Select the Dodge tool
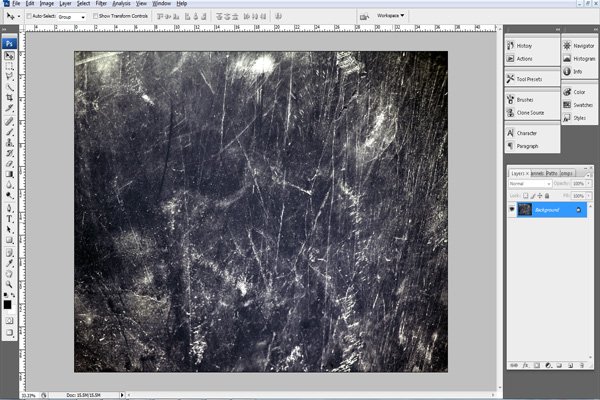Screen dimensions: 600x400 9,195
